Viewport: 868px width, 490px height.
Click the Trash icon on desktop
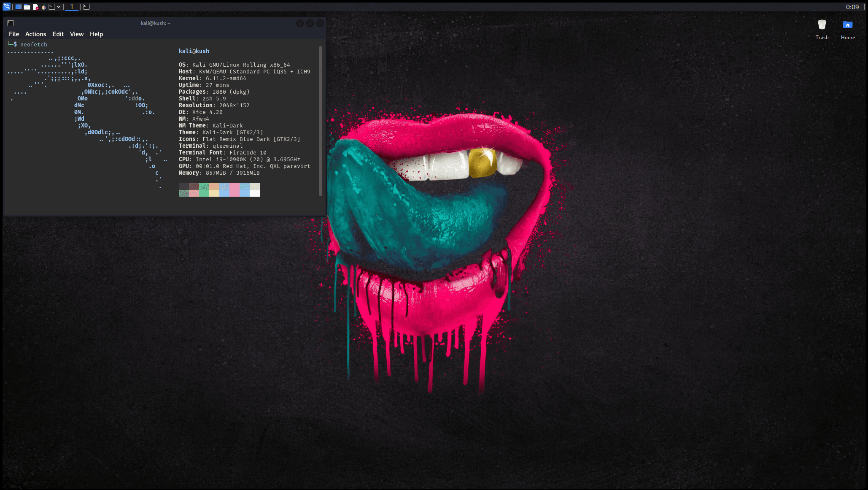[822, 24]
